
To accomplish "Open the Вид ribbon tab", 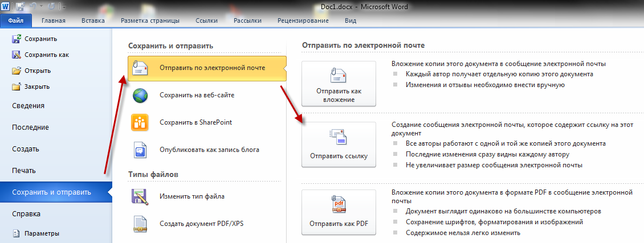I will tap(350, 20).
